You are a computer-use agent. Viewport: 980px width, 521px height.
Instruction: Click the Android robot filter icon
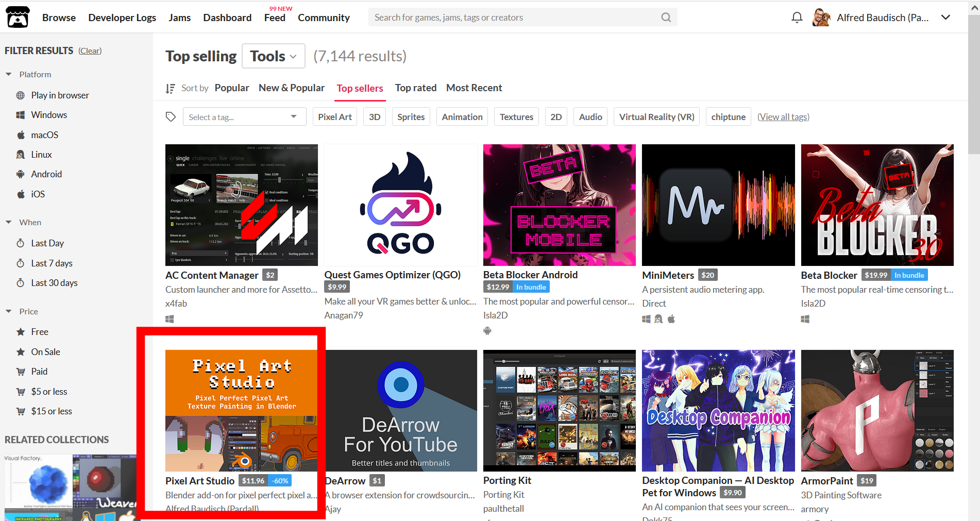(21, 174)
